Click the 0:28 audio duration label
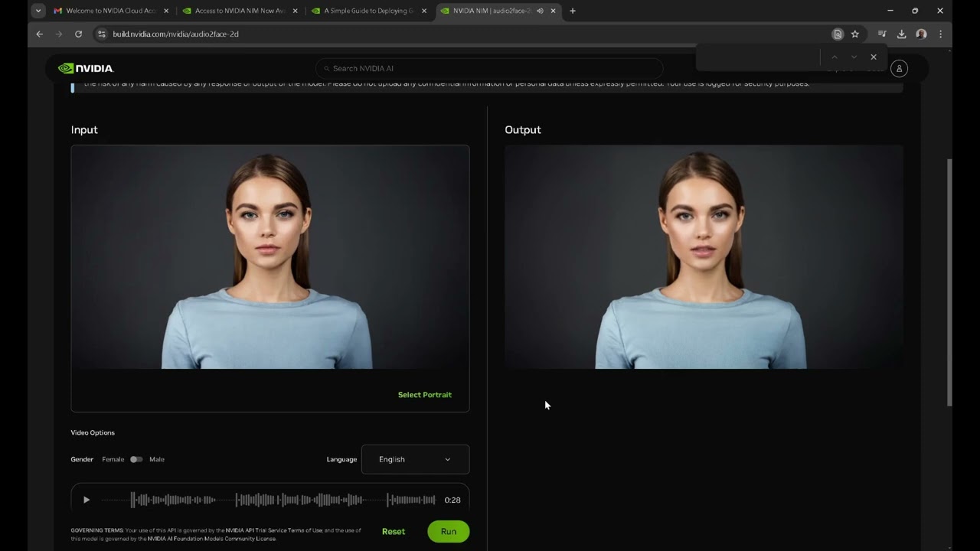 [452, 500]
